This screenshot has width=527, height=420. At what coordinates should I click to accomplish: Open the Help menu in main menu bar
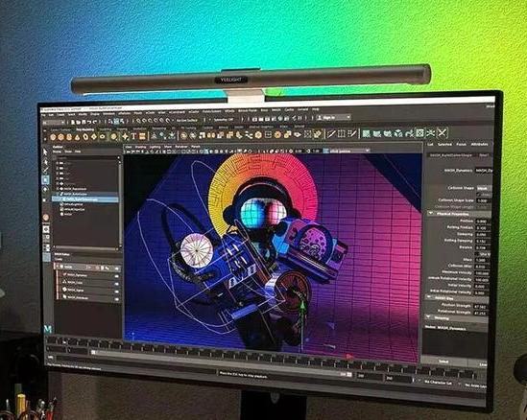tap(315, 109)
